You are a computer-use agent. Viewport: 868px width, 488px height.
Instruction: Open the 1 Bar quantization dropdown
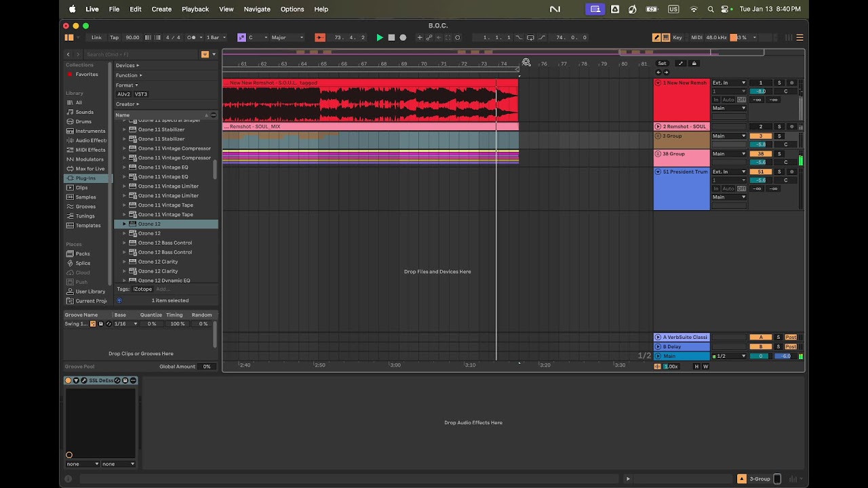point(216,37)
